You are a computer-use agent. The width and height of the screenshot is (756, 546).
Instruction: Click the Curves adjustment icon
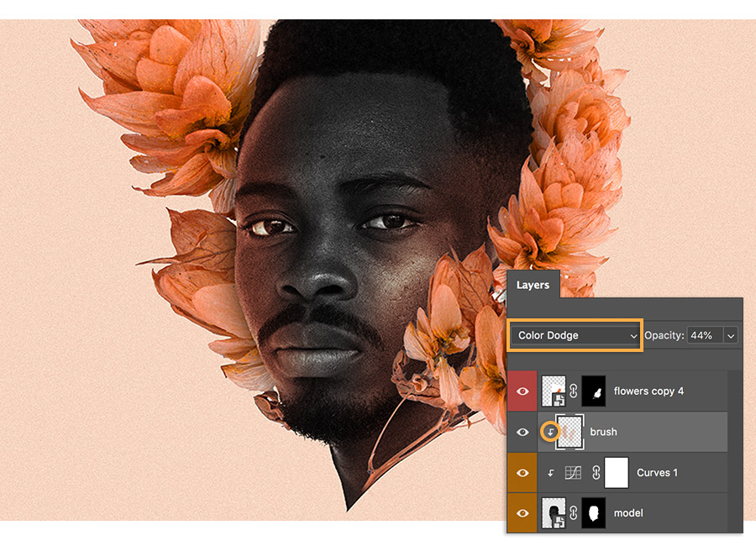tap(573, 473)
